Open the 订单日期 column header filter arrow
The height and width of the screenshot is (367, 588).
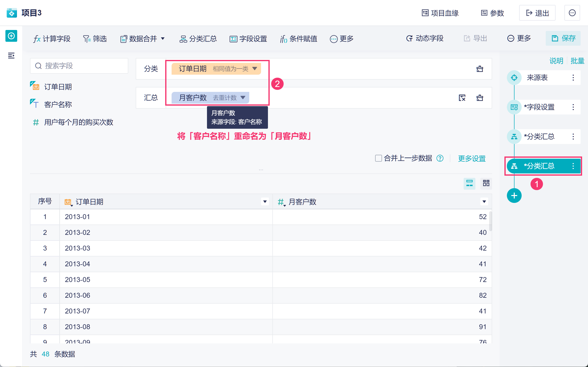tap(265, 202)
